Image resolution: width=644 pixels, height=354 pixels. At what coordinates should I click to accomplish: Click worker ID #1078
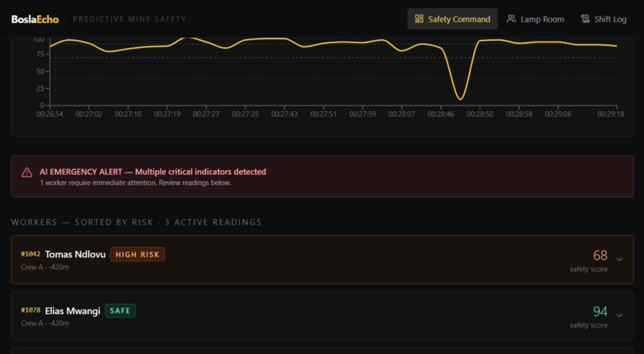(31, 311)
